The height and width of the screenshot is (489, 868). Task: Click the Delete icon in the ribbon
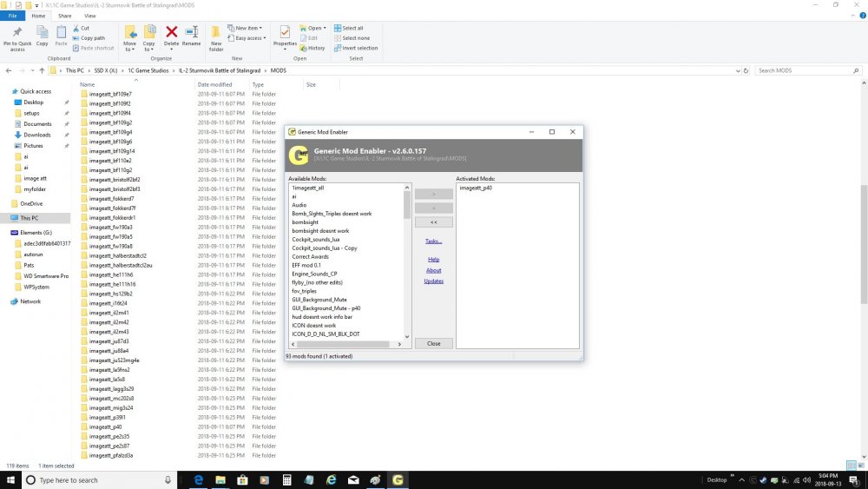pyautogui.click(x=171, y=36)
